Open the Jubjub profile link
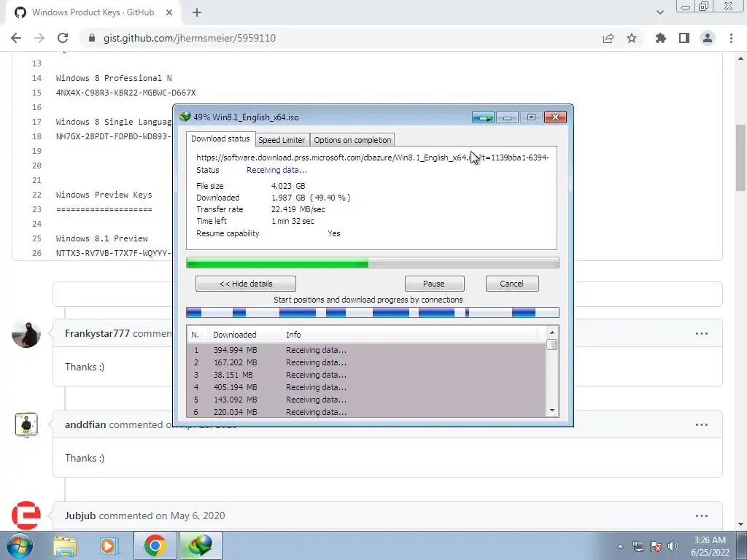Image resolution: width=747 pixels, height=560 pixels. coord(80,516)
